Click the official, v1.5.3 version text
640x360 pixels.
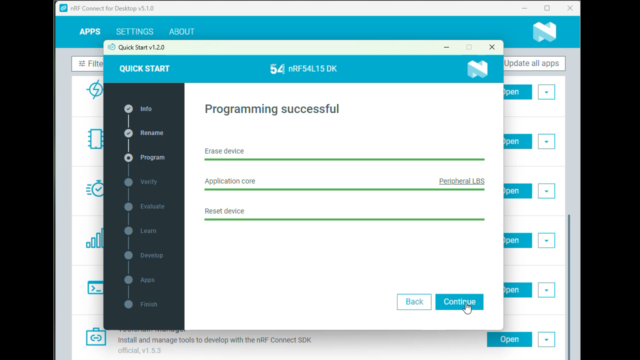139,350
